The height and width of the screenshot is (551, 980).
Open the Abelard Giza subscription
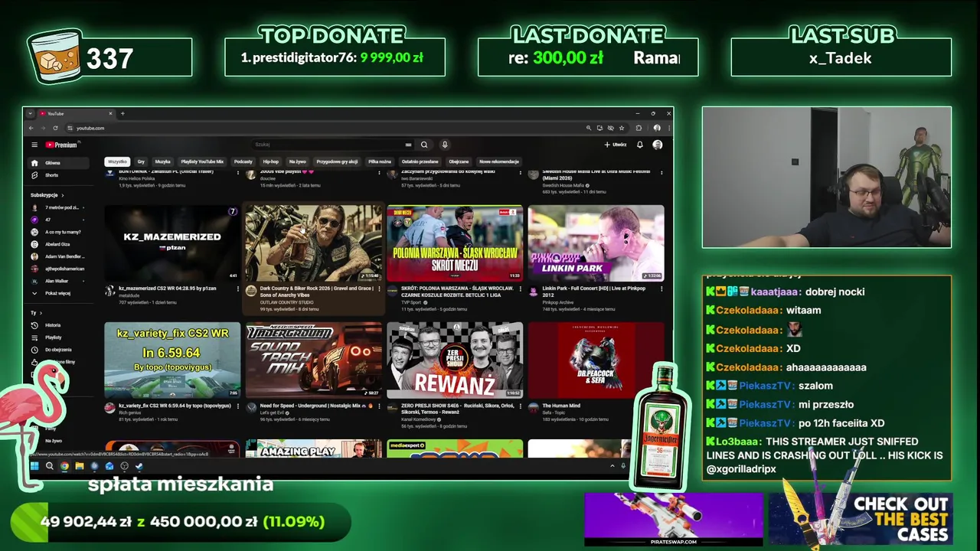coord(57,244)
